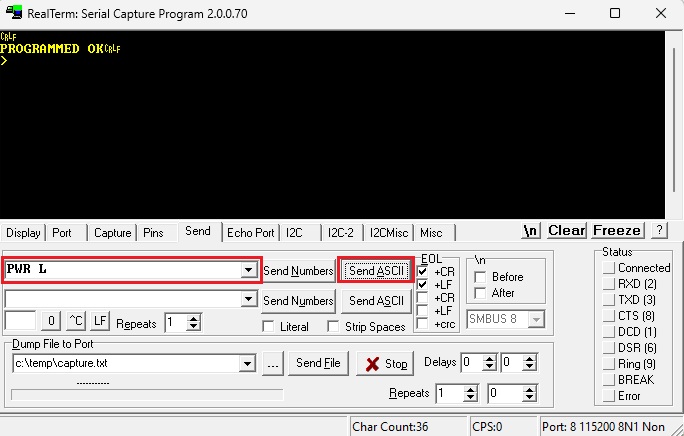
Task: Enable the Strip Spaces checkbox
Action: 333,326
